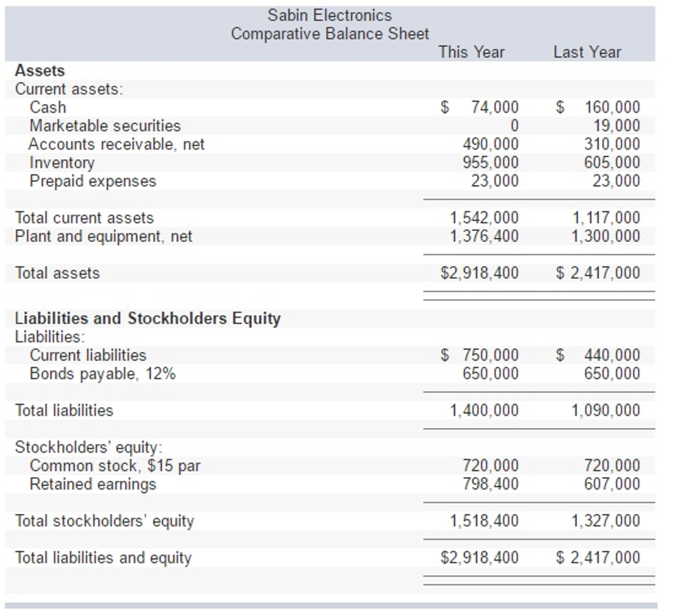The height and width of the screenshot is (616, 681).
Task: Click the 'Total assets' row label
Action: coord(58,273)
